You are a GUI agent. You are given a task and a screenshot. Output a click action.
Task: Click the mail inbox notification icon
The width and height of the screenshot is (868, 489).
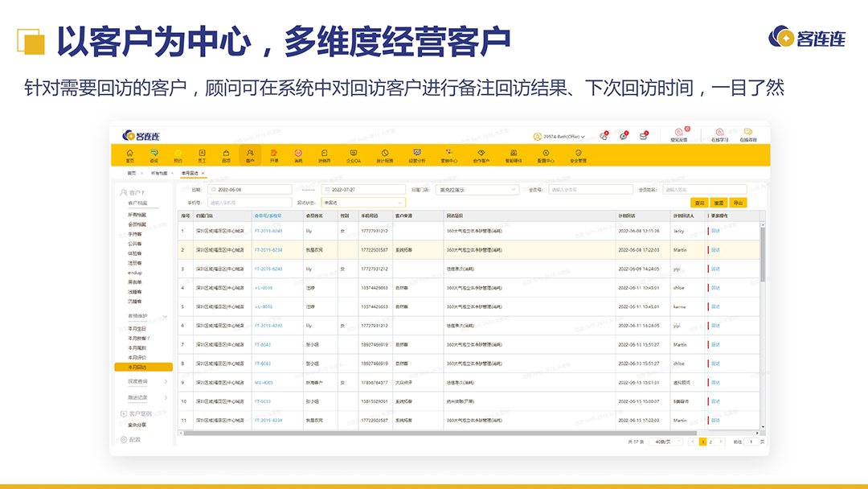coord(643,136)
